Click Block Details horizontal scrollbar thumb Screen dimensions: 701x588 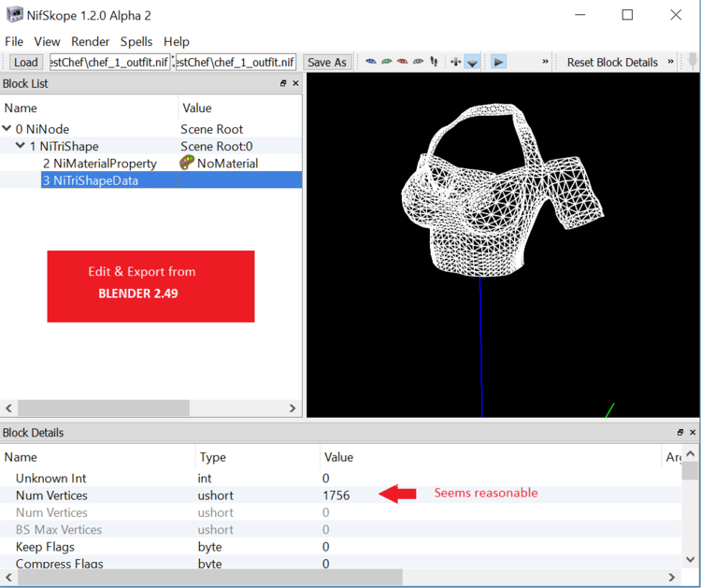point(210,577)
